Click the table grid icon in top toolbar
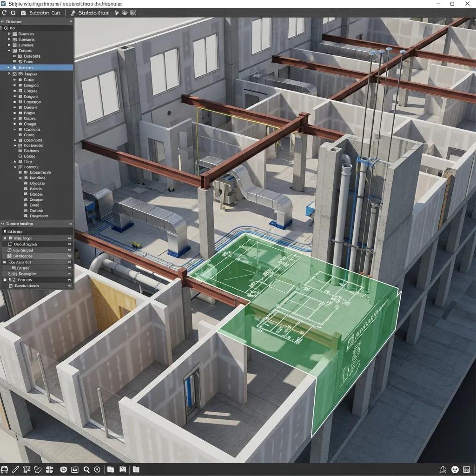Screen dimensions: 476x476 [x=133, y=13]
